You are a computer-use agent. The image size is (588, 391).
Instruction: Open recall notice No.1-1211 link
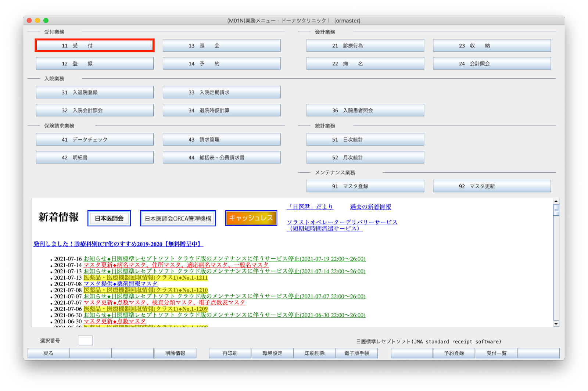(x=146, y=277)
